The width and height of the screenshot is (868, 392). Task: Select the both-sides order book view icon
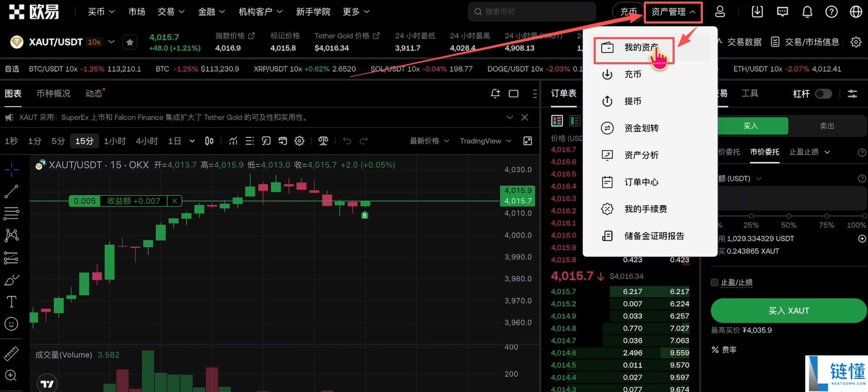(557, 121)
